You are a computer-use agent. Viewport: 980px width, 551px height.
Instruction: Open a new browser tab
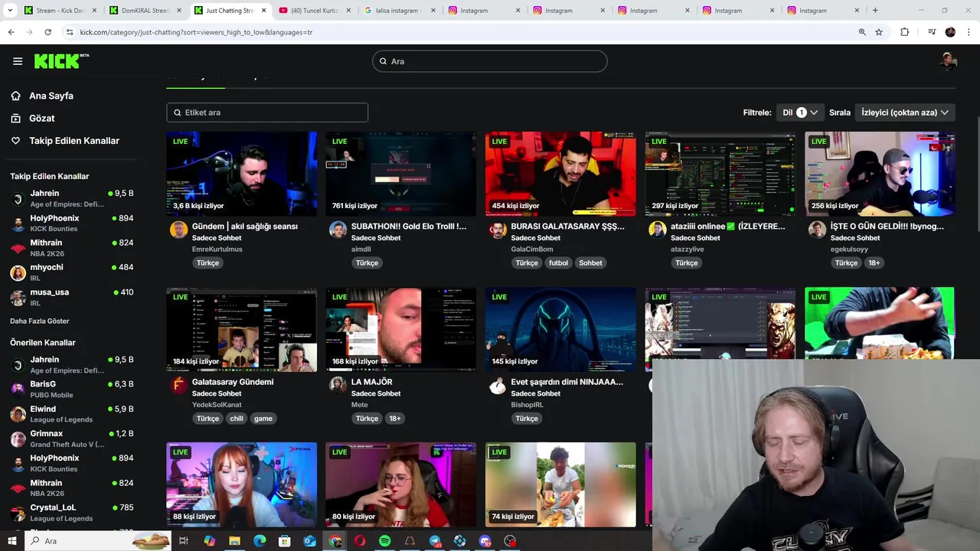[x=875, y=11]
